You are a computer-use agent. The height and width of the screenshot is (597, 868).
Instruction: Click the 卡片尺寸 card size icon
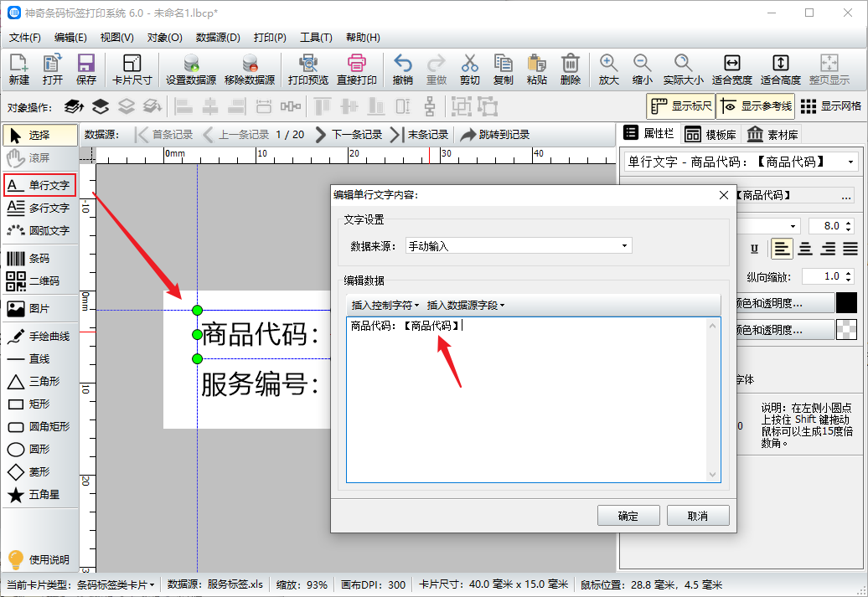[x=132, y=69]
